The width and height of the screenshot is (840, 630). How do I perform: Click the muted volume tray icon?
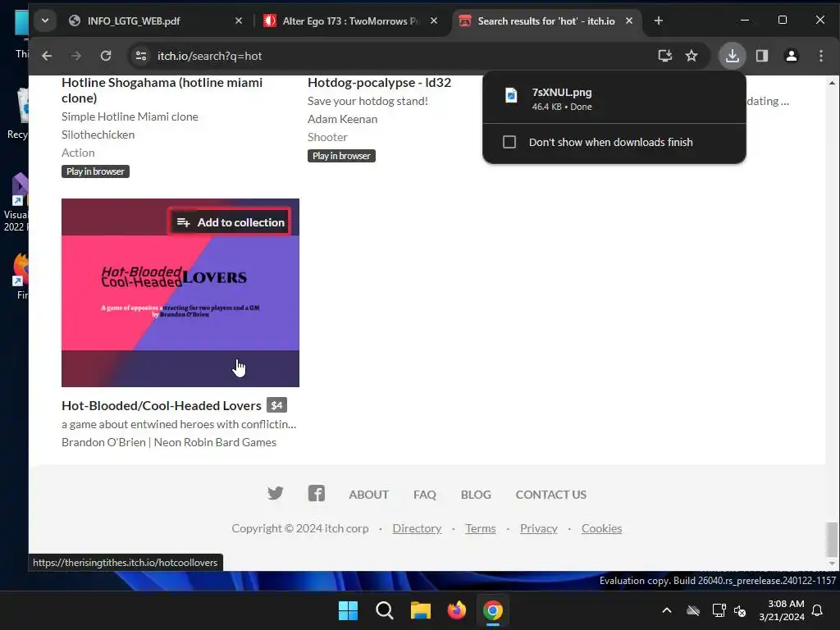point(740,610)
